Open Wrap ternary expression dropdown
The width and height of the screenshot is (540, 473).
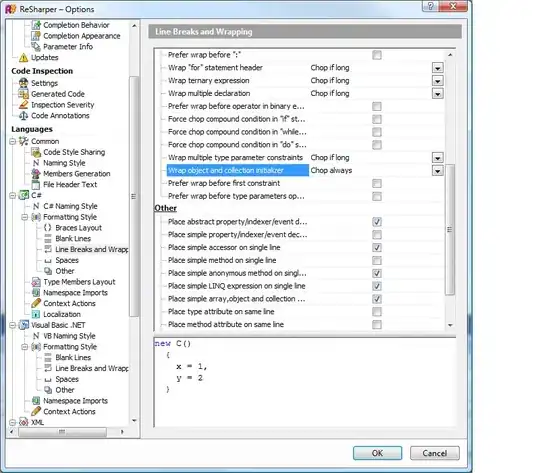(437, 81)
